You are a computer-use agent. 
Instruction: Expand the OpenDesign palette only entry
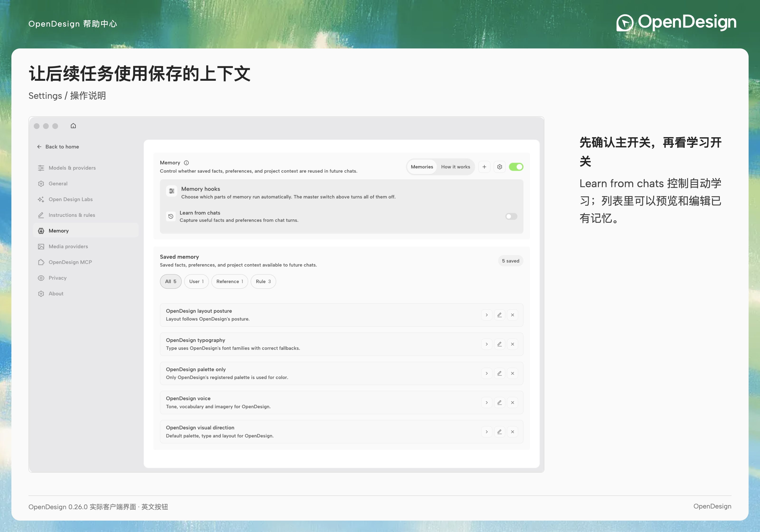tap(487, 373)
